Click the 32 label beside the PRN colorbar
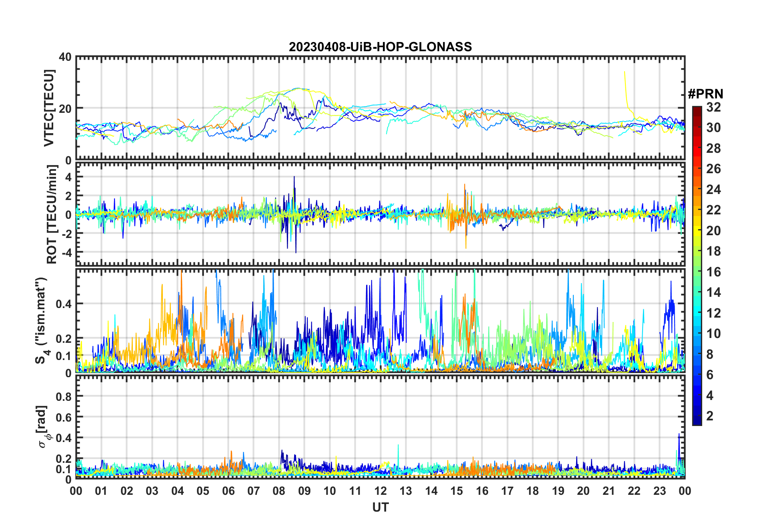Screen dimensions: 761x532 click(x=713, y=107)
